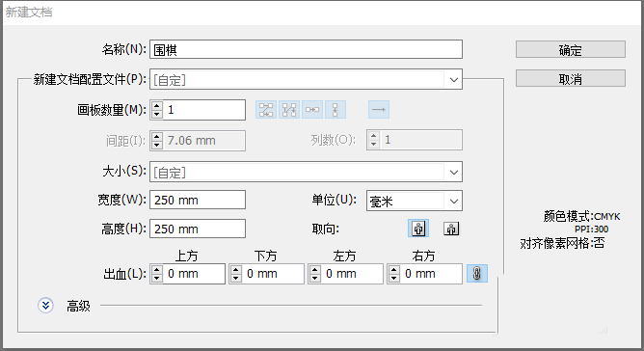The width and height of the screenshot is (644, 351).
Task: Click the 确定 button
Action: tap(571, 50)
